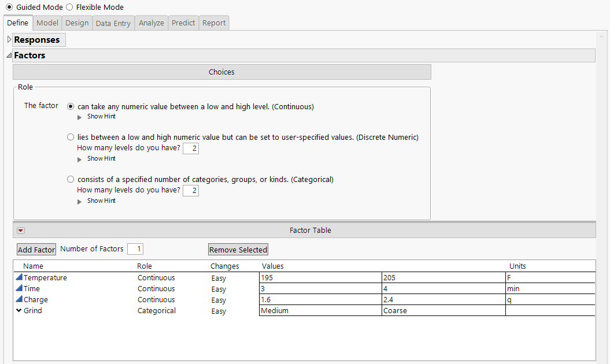
Task: Click Remove Selected to delete a factor
Action: 238,249
